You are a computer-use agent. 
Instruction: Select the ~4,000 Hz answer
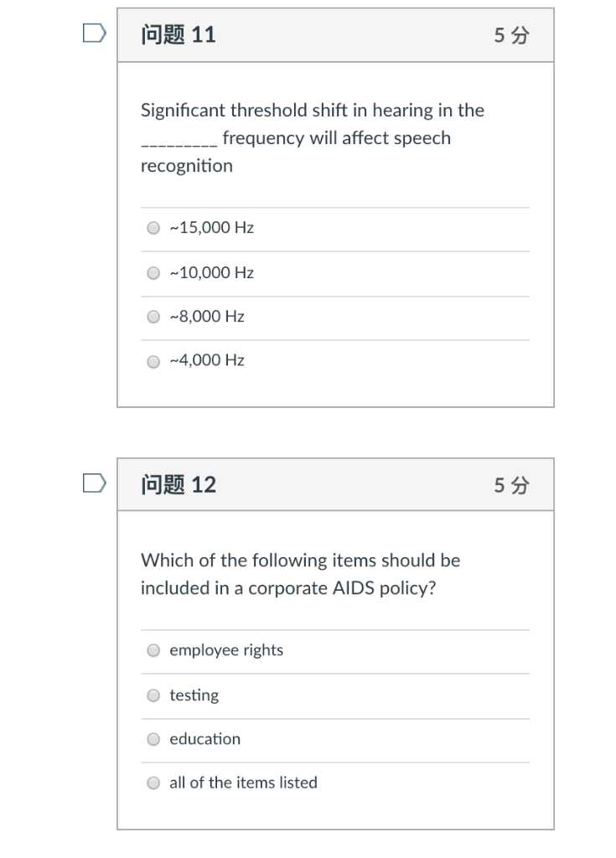[153, 360]
